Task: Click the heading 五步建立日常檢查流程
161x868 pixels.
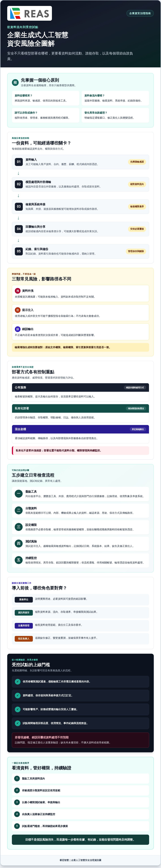Action: [33, 475]
